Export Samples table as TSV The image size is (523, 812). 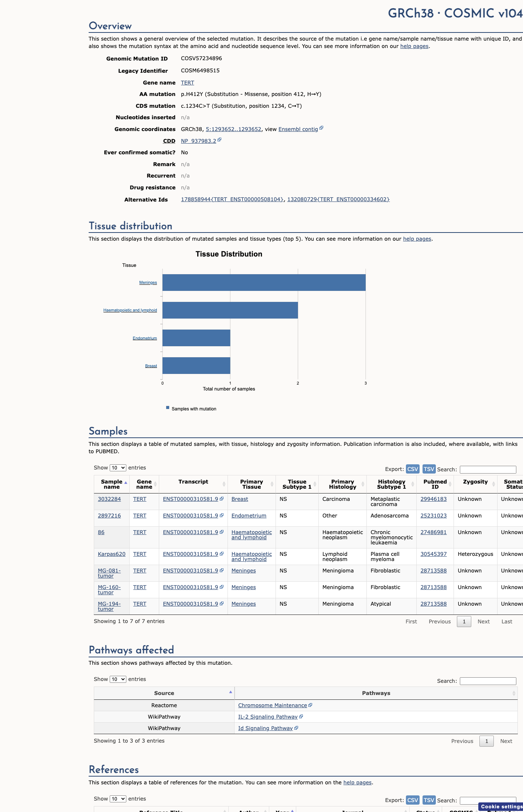429,469
